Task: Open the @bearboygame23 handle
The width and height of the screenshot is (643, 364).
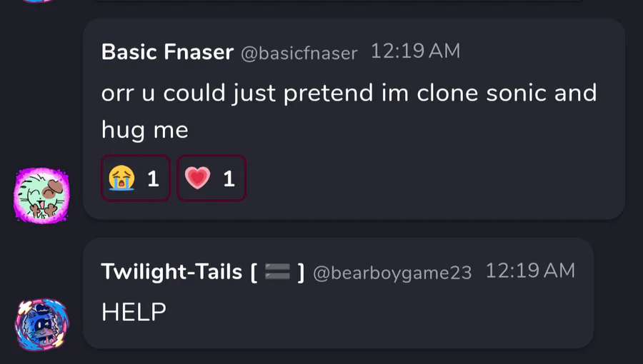Action: click(392, 272)
